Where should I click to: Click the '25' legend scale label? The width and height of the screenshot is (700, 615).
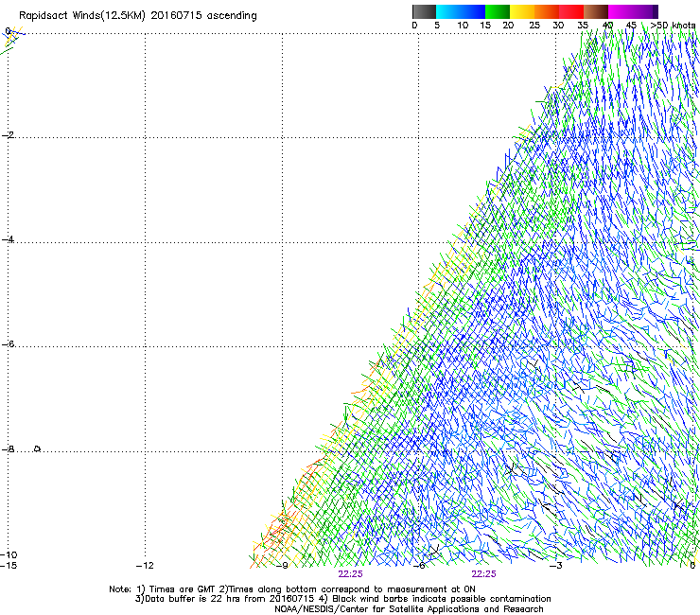tap(534, 26)
